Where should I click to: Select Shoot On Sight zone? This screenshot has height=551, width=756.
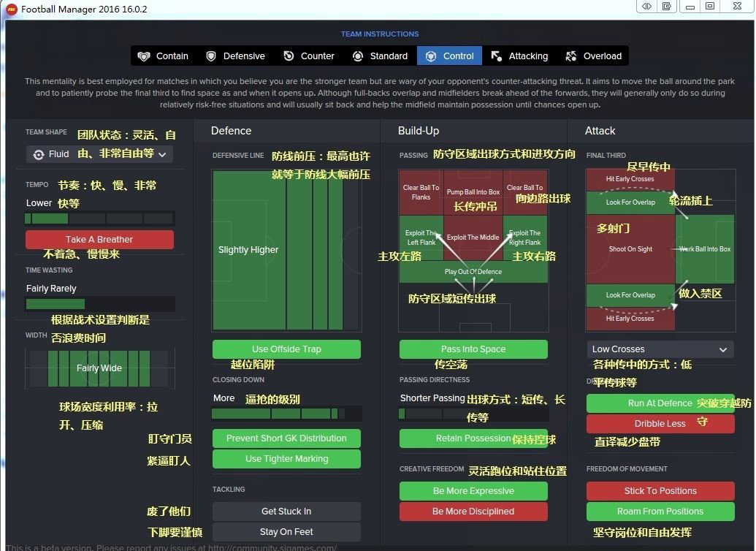coord(630,249)
